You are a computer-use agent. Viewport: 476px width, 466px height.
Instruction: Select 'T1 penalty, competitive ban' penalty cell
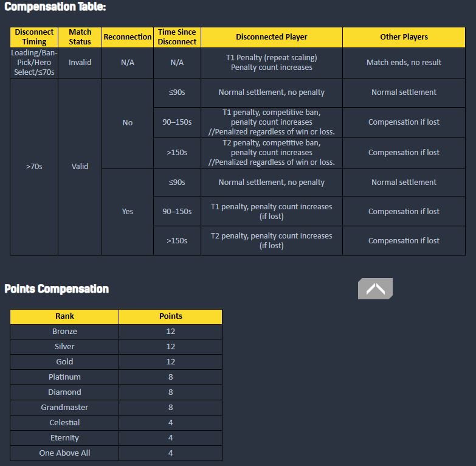click(x=271, y=122)
